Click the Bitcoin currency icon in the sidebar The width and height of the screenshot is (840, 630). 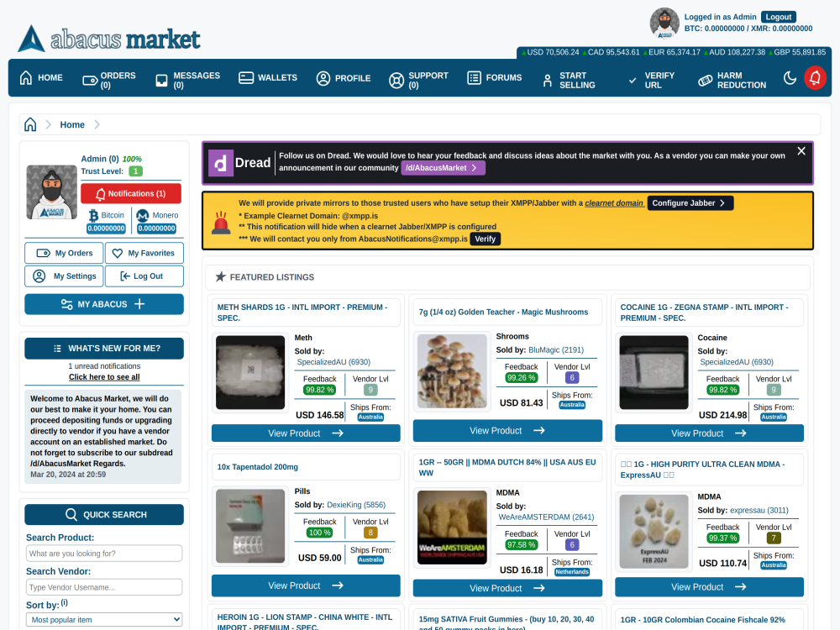(93, 215)
